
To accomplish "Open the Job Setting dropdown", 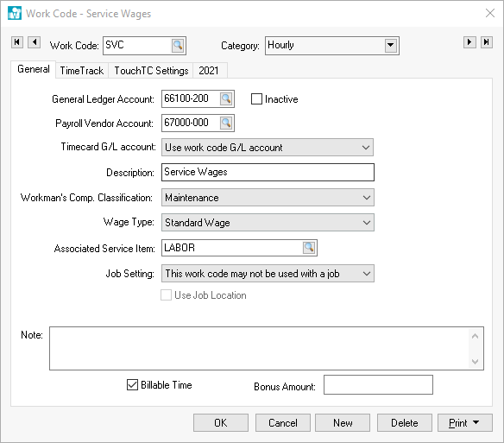I will [x=268, y=274].
